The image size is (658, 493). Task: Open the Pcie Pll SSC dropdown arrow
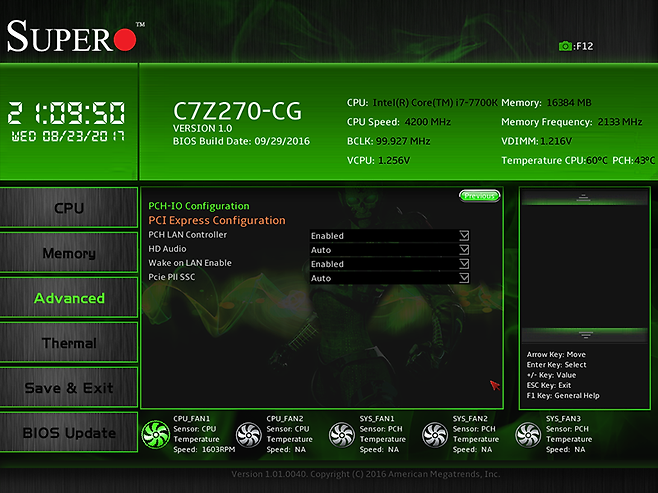(464, 278)
